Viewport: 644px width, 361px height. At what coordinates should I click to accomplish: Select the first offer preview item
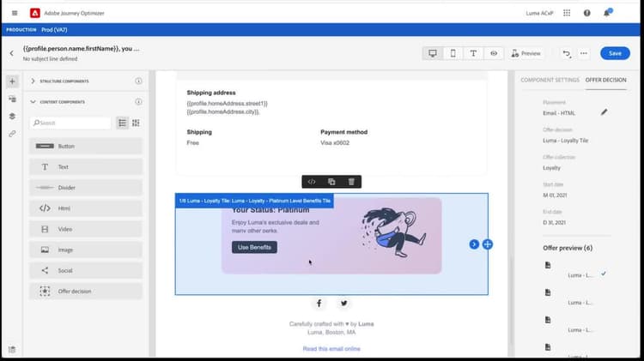click(575, 270)
